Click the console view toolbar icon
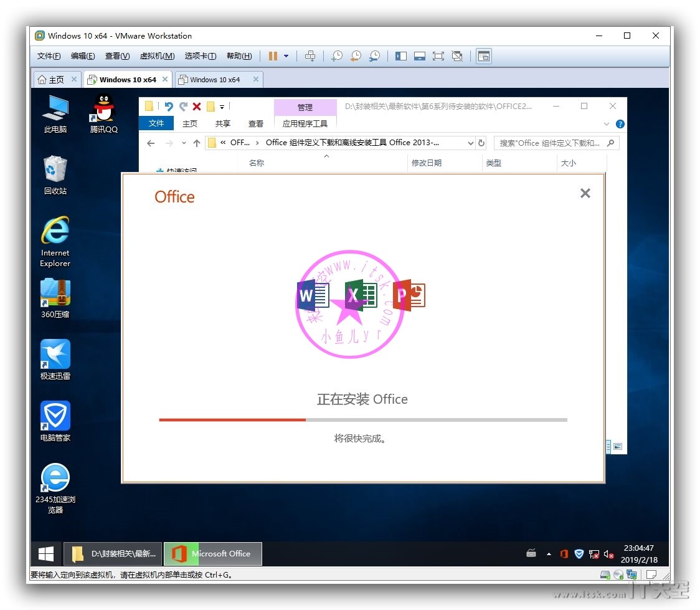This screenshot has width=700, height=610. coord(484,56)
